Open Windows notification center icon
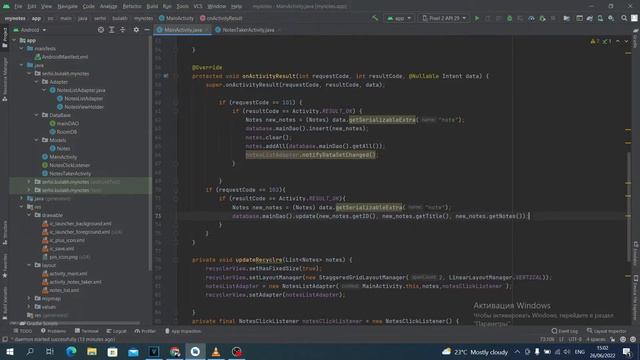 pos(627,352)
